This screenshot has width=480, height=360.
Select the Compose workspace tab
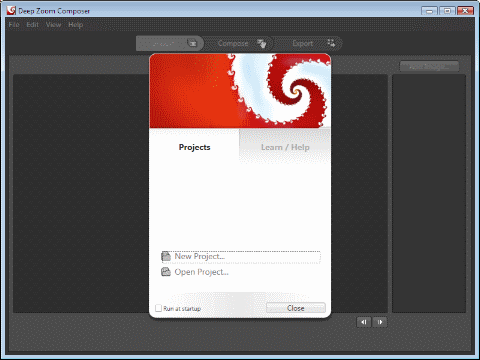point(239,43)
